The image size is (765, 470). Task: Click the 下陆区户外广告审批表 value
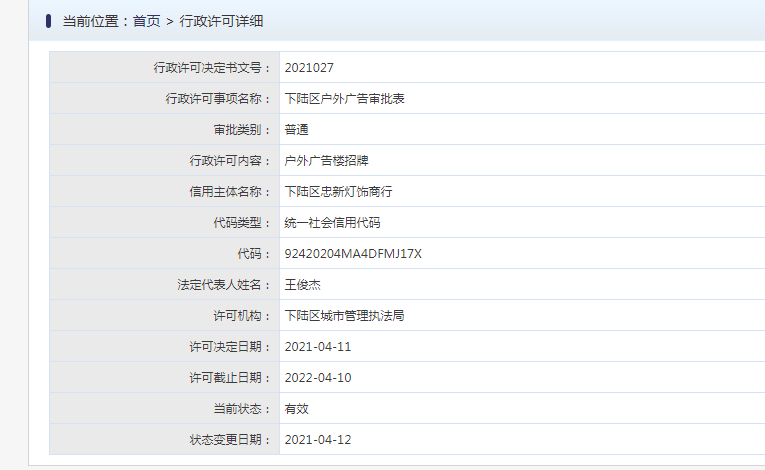click(344, 99)
